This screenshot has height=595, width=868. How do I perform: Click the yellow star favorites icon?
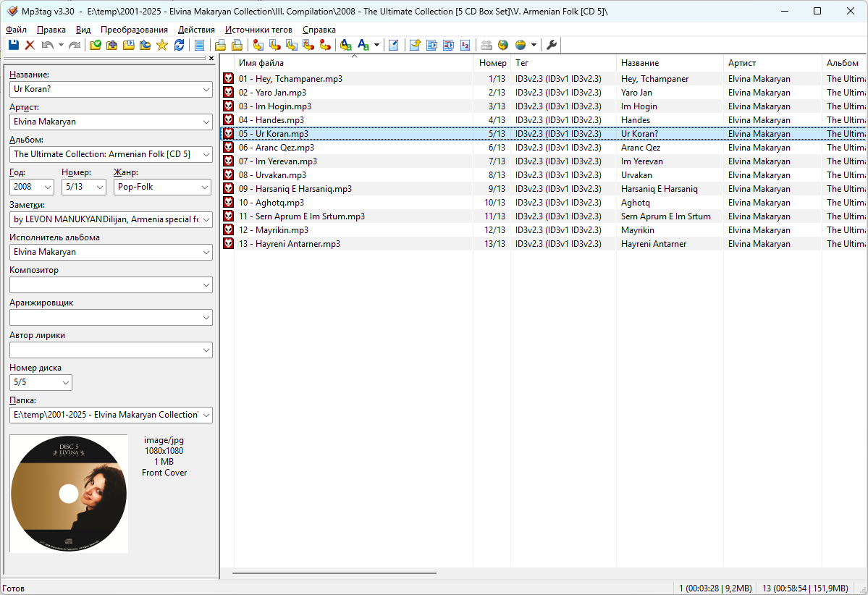[161, 46]
